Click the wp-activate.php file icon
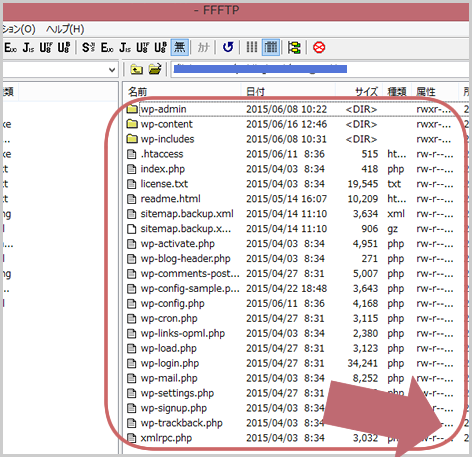 [132, 244]
